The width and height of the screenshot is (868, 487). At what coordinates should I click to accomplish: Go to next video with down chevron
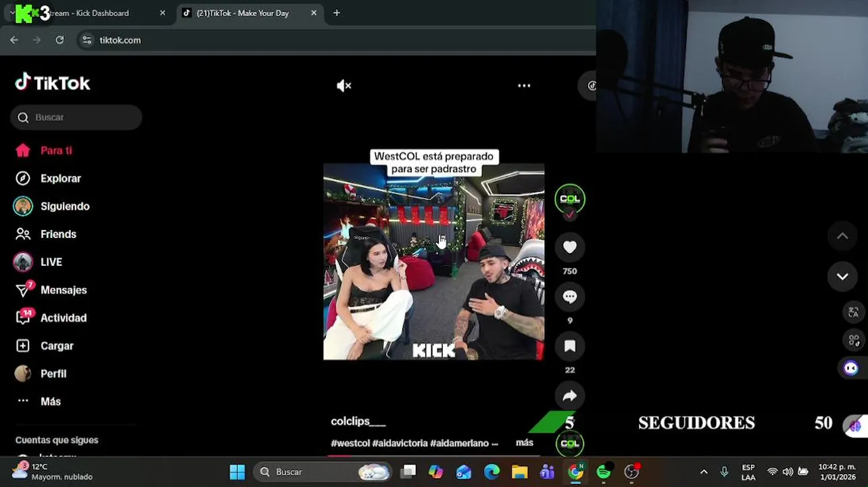842,277
